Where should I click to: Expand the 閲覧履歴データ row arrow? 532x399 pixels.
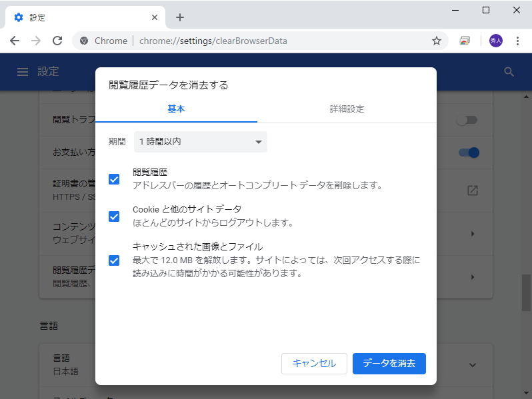(473, 277)
